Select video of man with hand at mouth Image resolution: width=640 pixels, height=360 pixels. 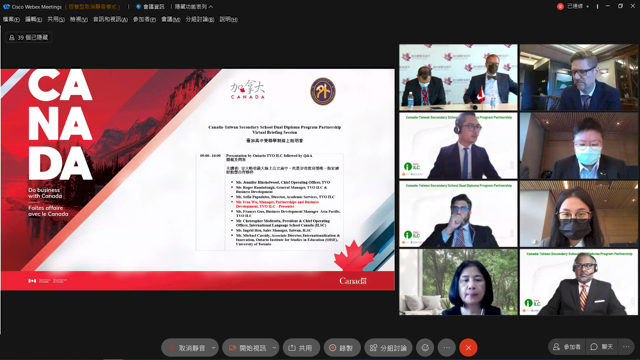click(458, 214)
